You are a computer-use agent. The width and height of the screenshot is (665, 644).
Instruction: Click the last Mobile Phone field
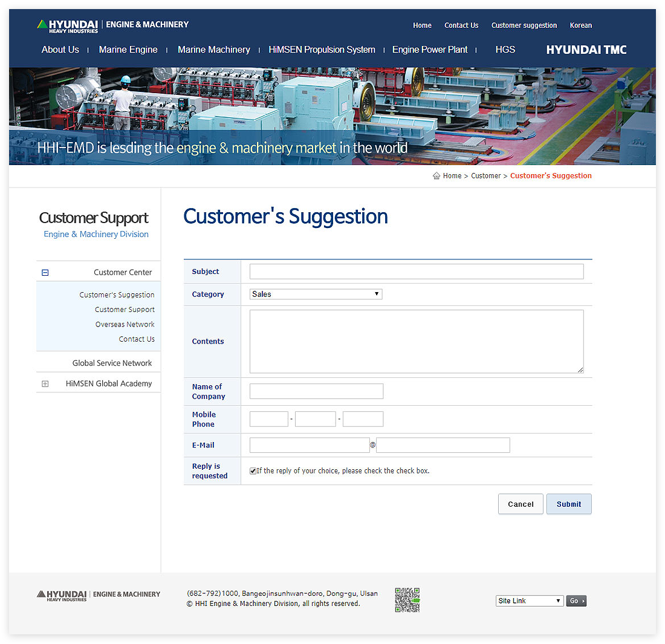coord(363,419)
